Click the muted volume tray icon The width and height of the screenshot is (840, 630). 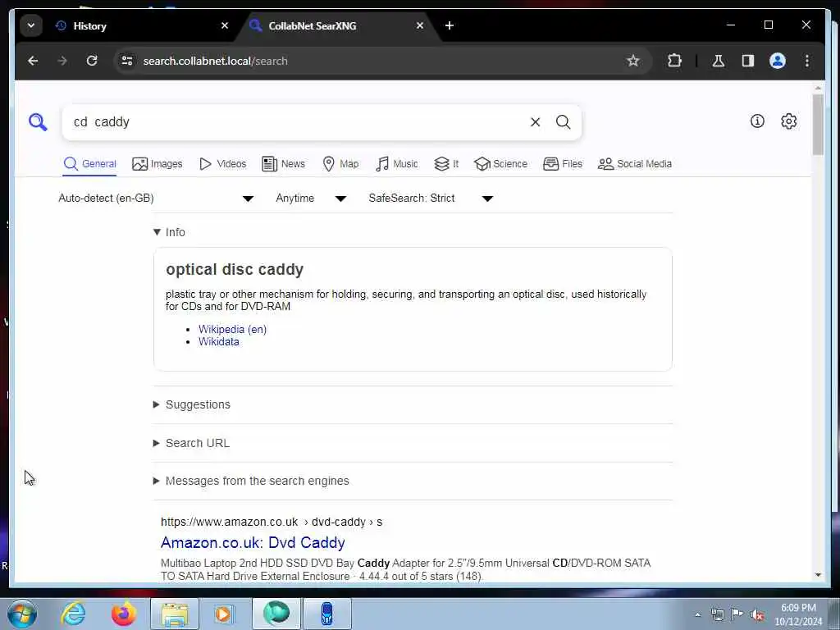click(757, 614)
